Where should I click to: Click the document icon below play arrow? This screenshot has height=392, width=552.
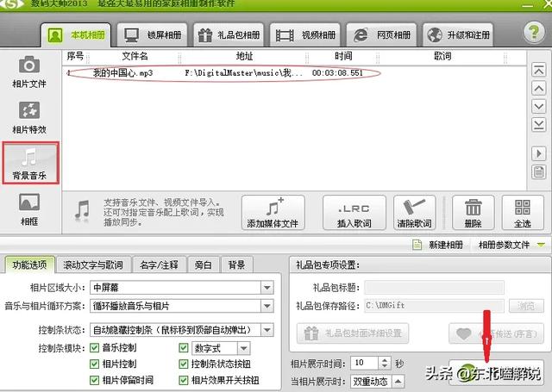(538, 172)
